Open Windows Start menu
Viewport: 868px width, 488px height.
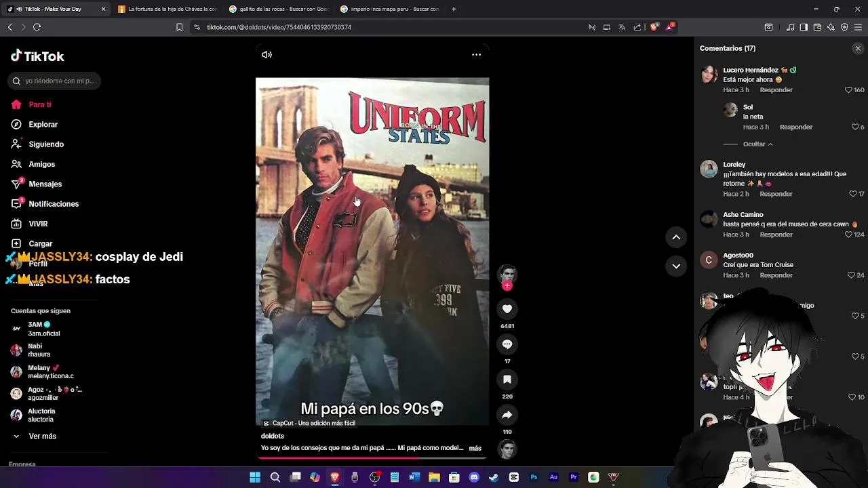(x=255, y=477)
